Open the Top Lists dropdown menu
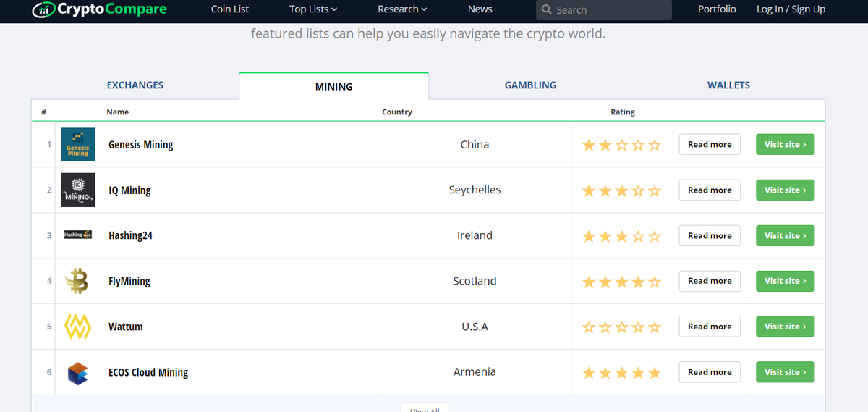The width and height of the screenshot is (868, 412). coord(313,9)
